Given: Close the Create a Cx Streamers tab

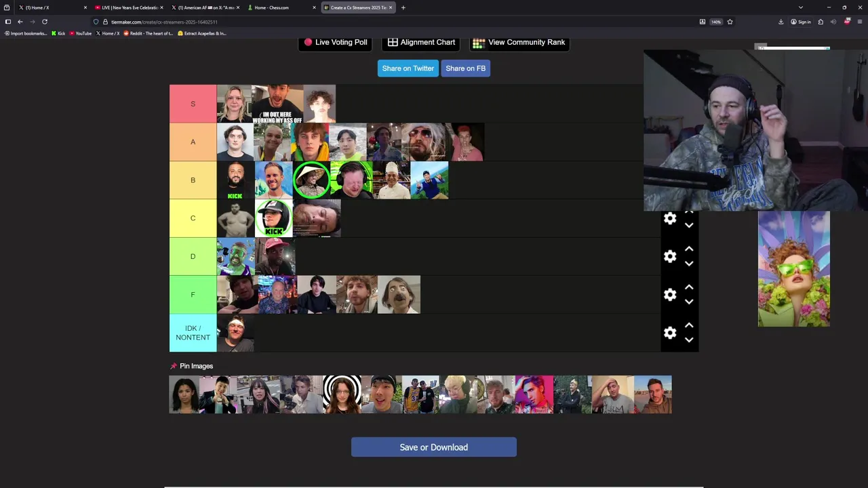Looking at the screenshot, I should [x=390, y=7].
